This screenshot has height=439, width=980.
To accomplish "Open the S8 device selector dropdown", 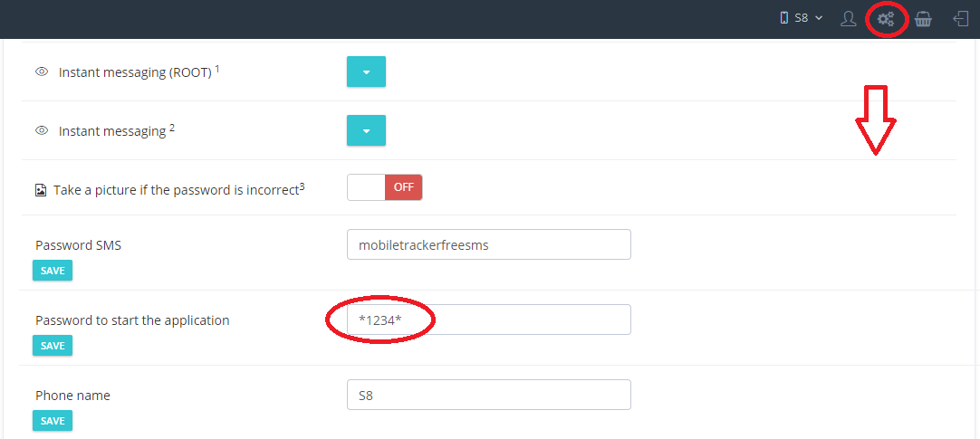I will click(802, 18).
